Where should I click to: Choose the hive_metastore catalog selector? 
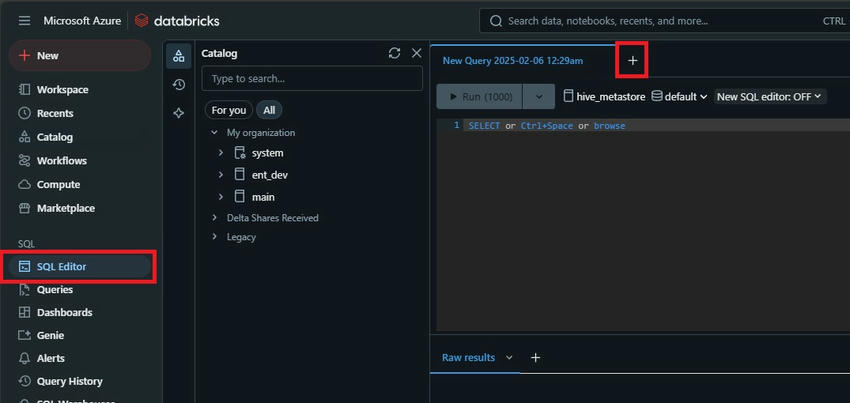(x=604, y=97)
